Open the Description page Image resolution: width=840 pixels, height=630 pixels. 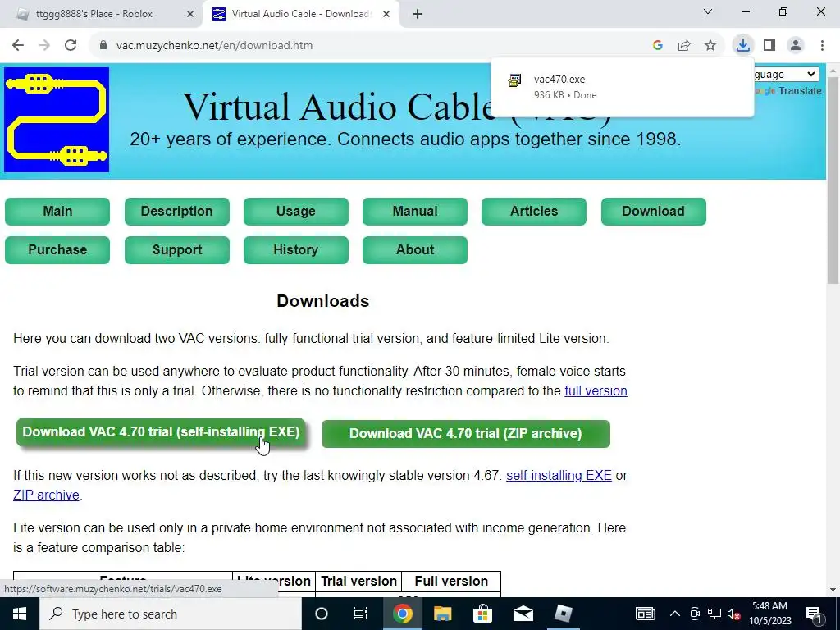177,211
